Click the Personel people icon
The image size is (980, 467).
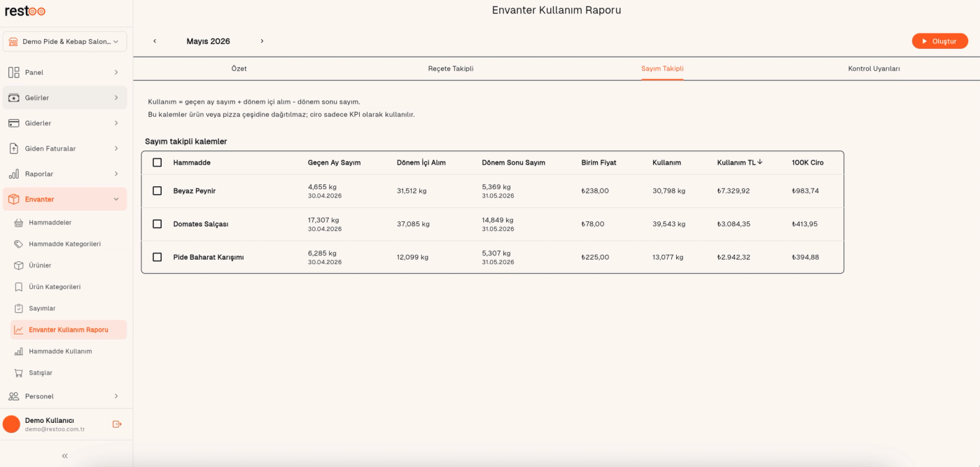point(14,396)
